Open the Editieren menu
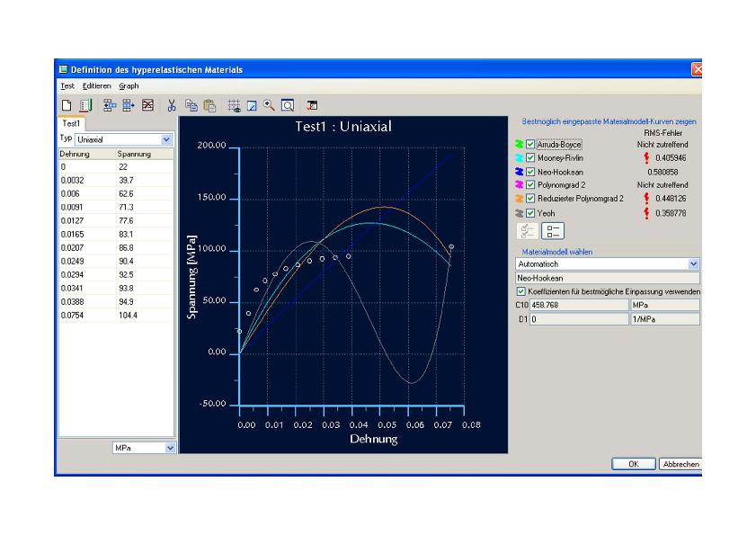This screenshot has height=535, width=756. [96, 86]
